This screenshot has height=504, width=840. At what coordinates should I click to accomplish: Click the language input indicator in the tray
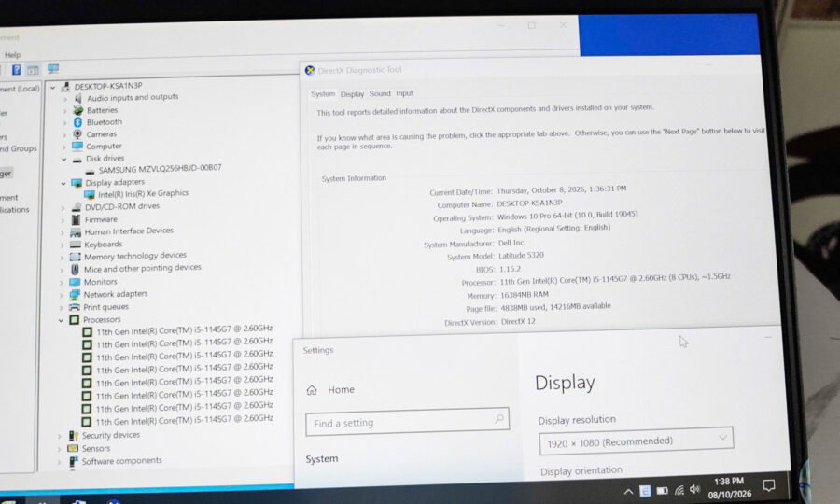[645, 491]
